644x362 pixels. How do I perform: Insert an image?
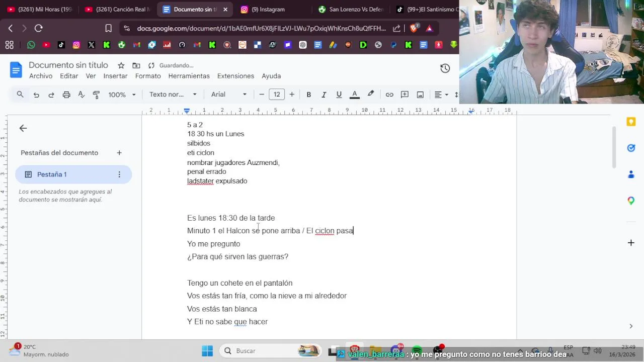tap(420, 95)
